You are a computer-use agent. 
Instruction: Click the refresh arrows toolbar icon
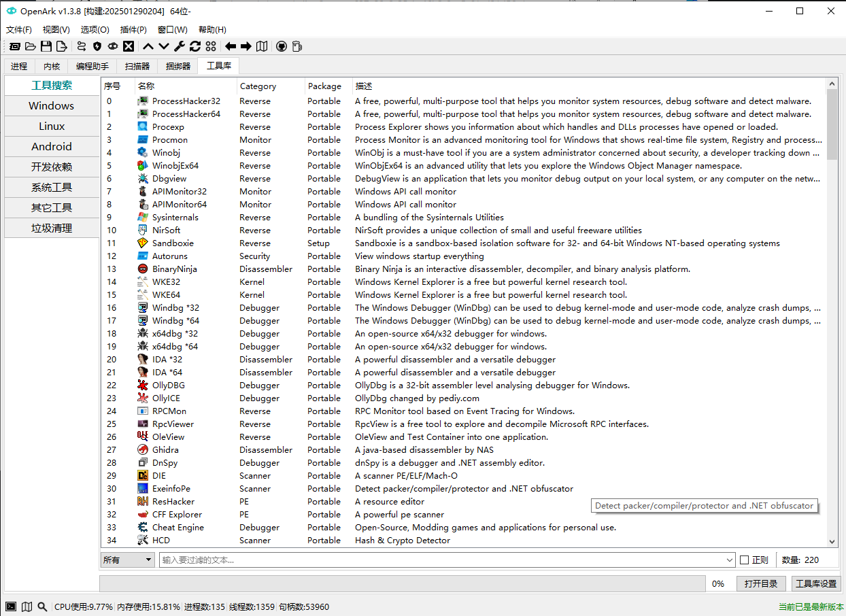195,46
